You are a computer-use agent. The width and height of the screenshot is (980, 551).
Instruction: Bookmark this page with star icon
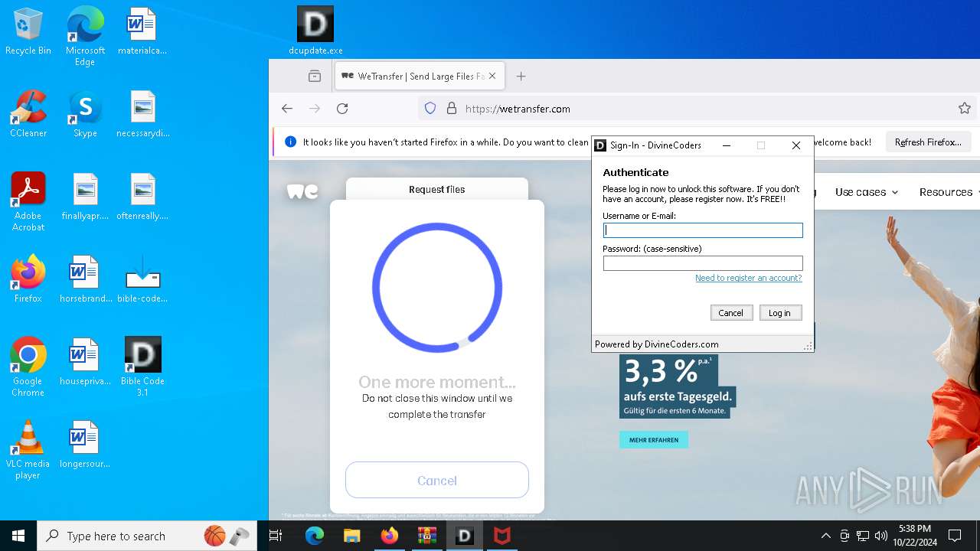(x=965, y=109)
